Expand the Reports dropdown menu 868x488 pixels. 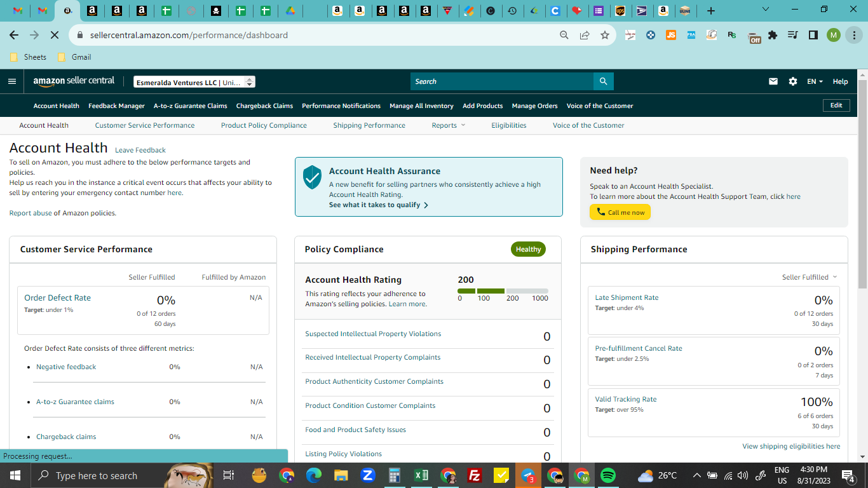click(449, 125)
